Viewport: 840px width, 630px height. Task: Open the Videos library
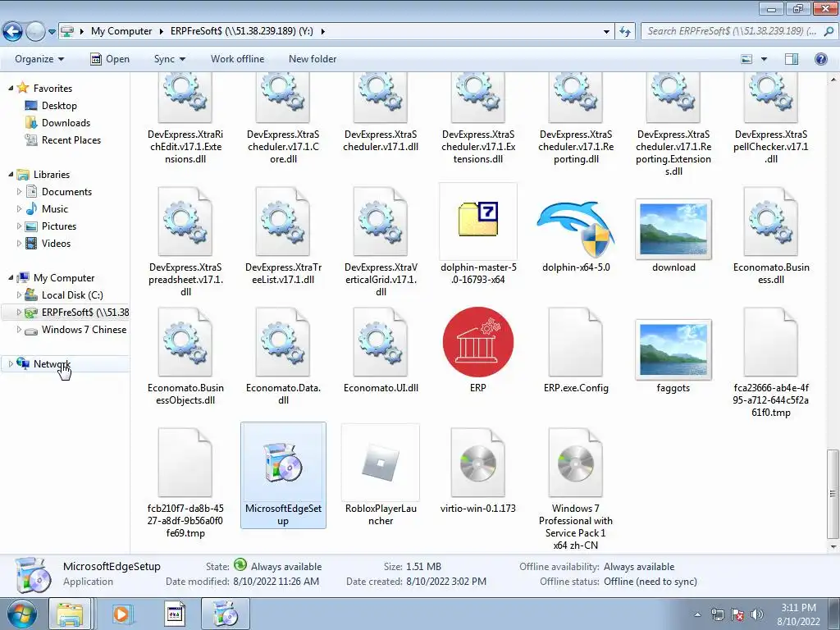(56, 243)
